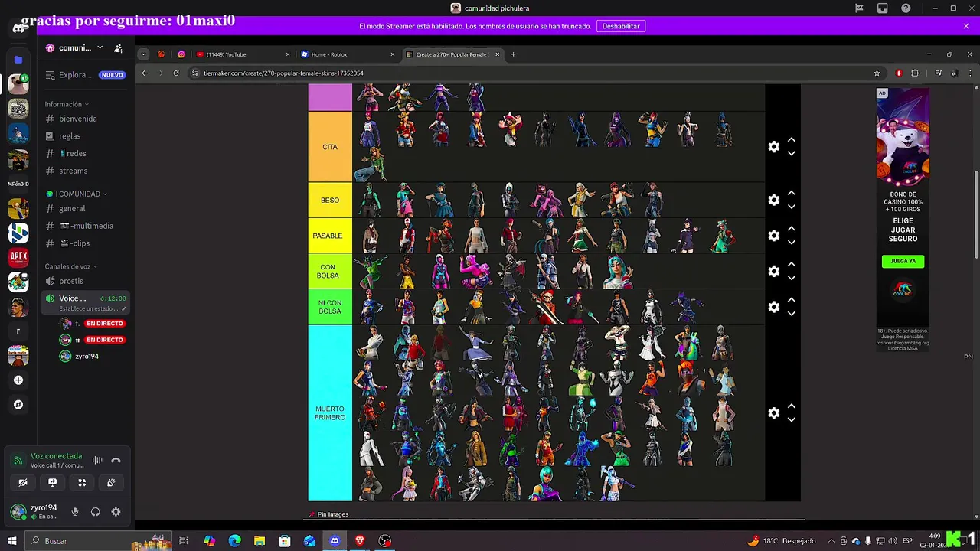Explore discoverable servers compass icon
This screenshot has height=551, width=980.
pyautogui.click(x=18, y=404)
